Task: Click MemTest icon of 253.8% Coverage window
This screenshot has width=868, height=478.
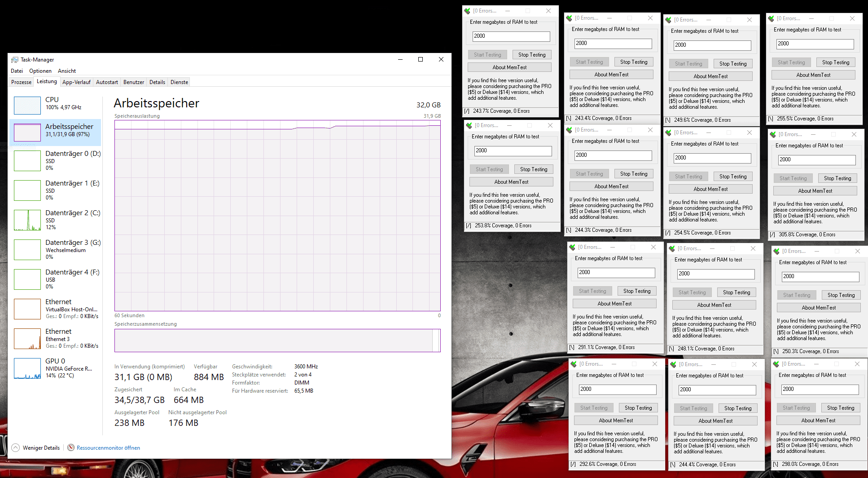Action: (469, 125)
